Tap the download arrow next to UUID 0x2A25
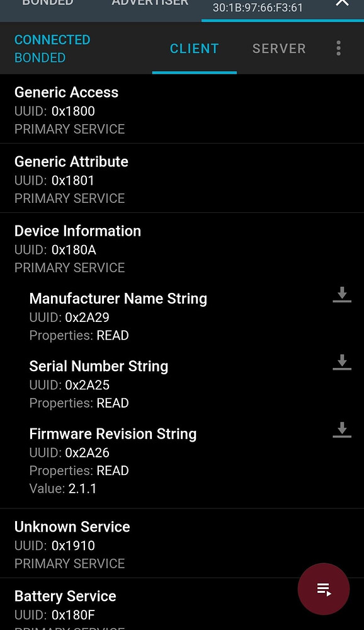 click(342, 362)
